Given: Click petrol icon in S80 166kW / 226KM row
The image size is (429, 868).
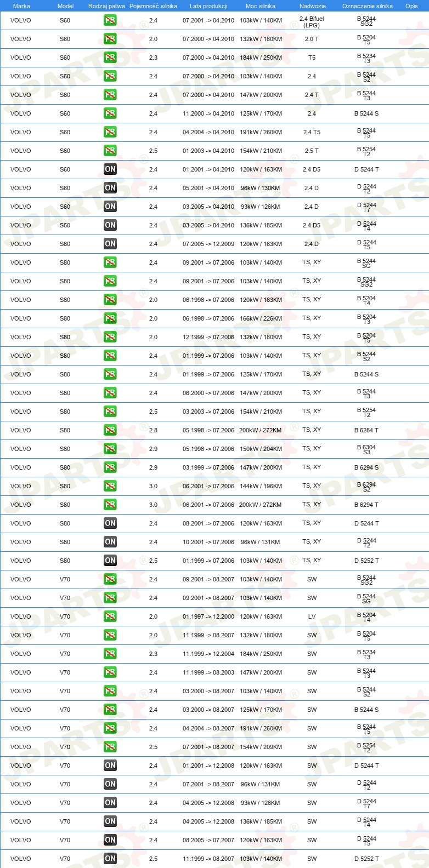Looking at the screenshot, I should tap(110, 318).
